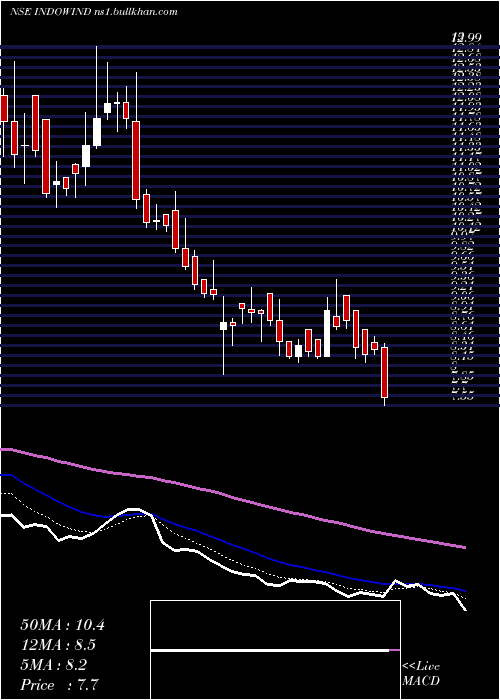Click the 12MA : 8.5 label
Screen dimensions: 500x700
tap(58, 645)
